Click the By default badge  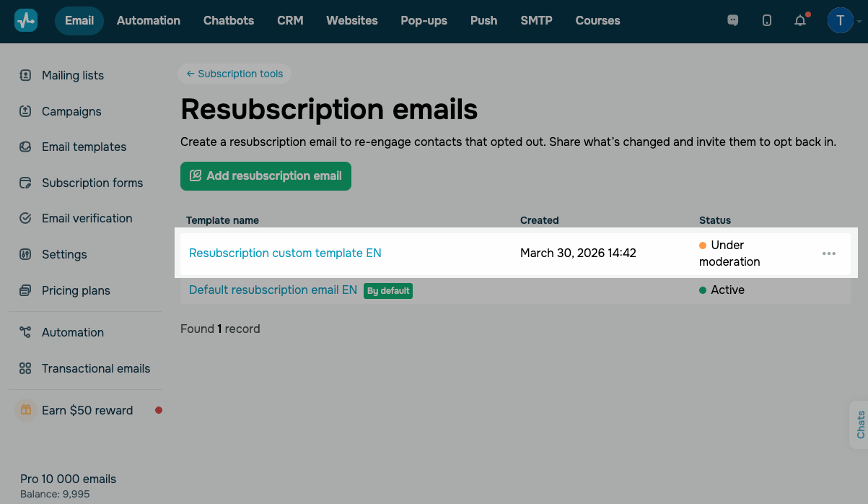pyautogui.click(x=388, y=291)
